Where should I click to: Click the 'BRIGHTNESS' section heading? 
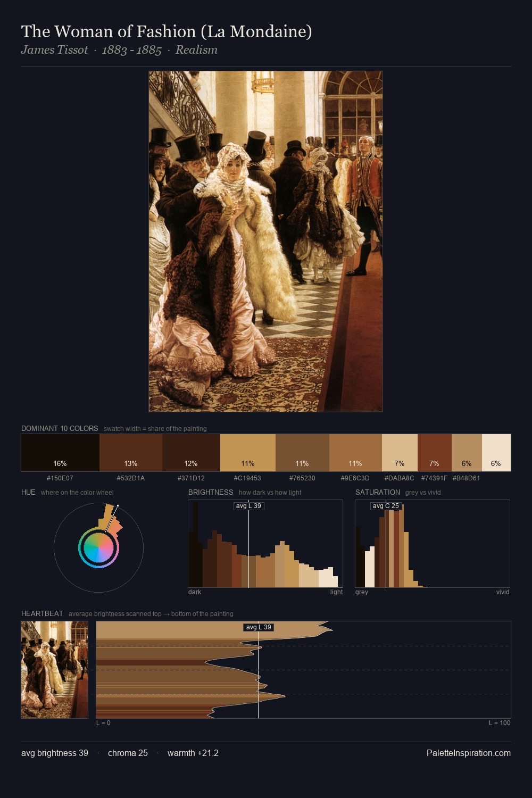coord(211,492)
